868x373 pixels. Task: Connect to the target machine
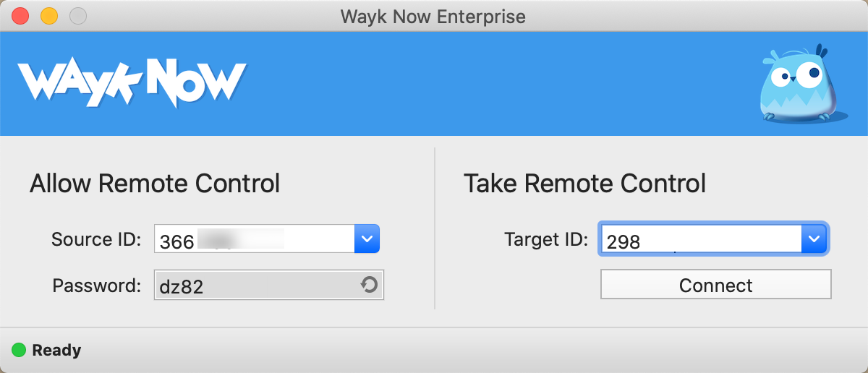coord(716,285)
